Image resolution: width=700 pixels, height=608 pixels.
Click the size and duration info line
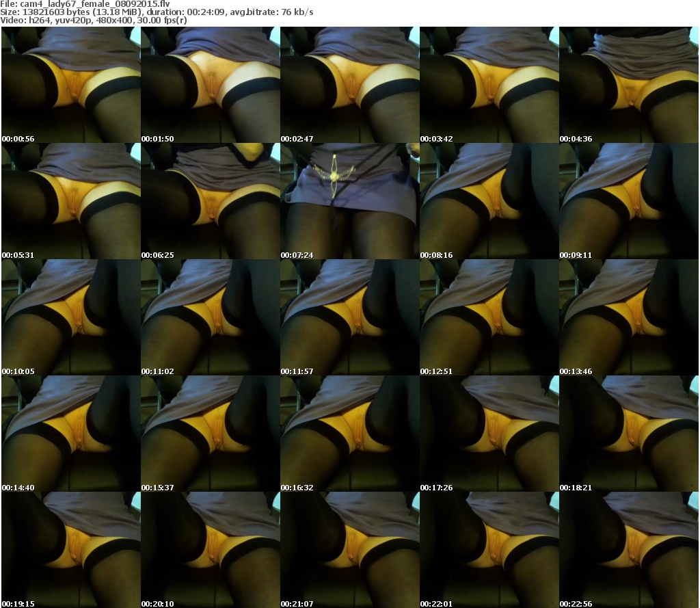coord(157,12)
